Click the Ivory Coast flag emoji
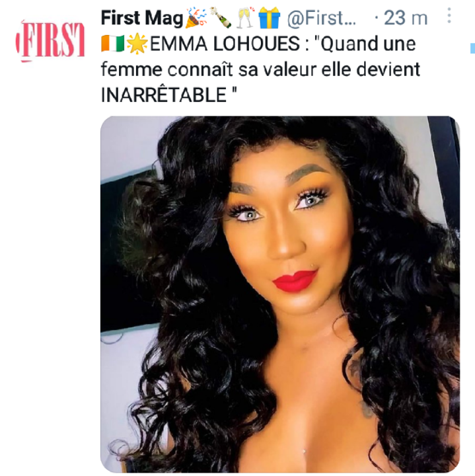The height and width of the screenshot is (476, 475). [113, 44]
